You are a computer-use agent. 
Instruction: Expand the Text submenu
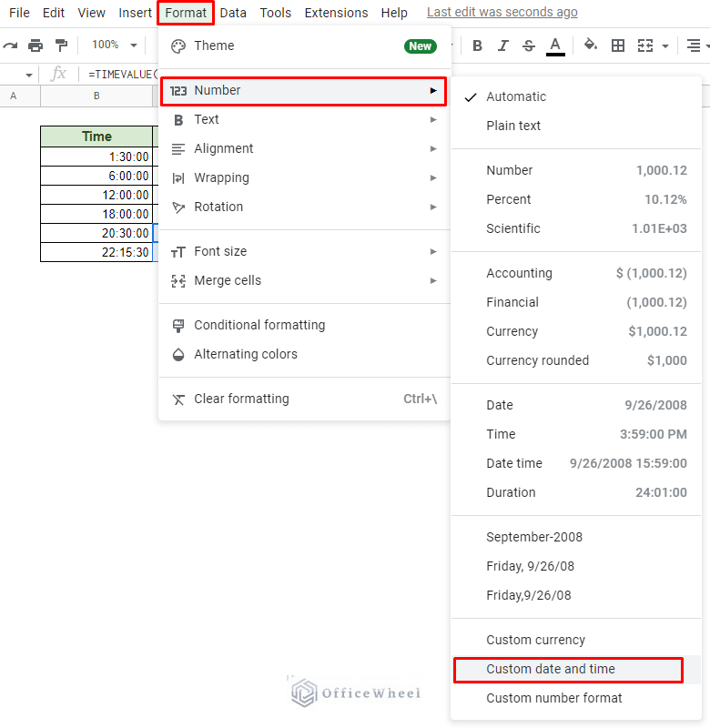click(304, 120)
